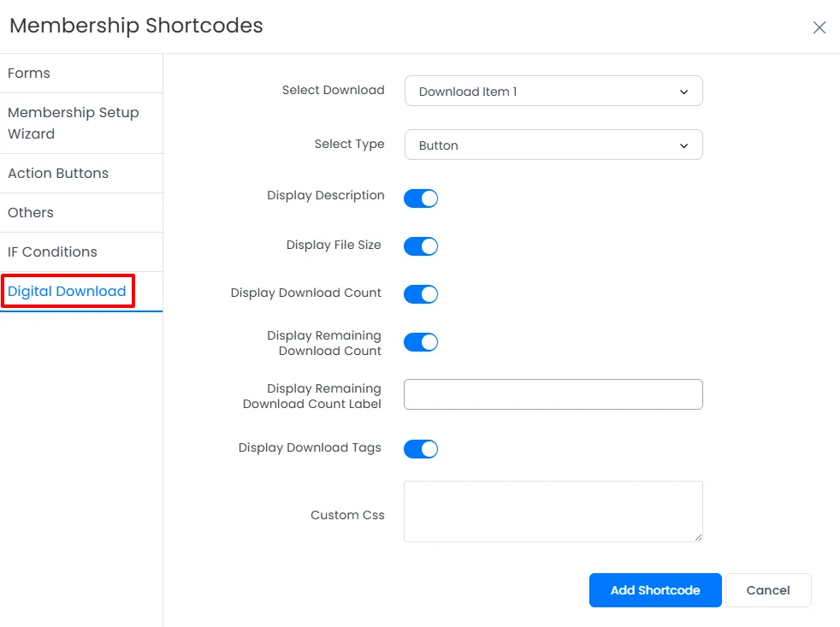Close the Membership Shortcodes dialog
This screenshot has height=627, width=840.
[x=819, y=27]
